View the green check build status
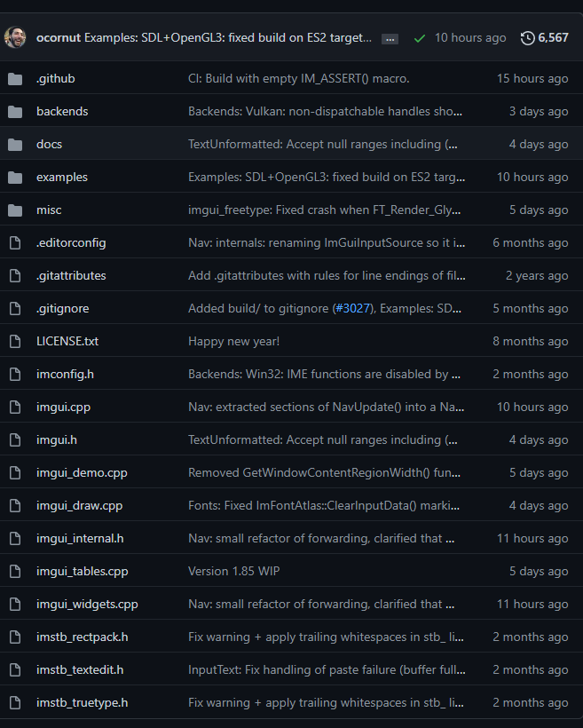Image resolution: width=583 pixels, height=728 pixels. click(x=420, y=38)
